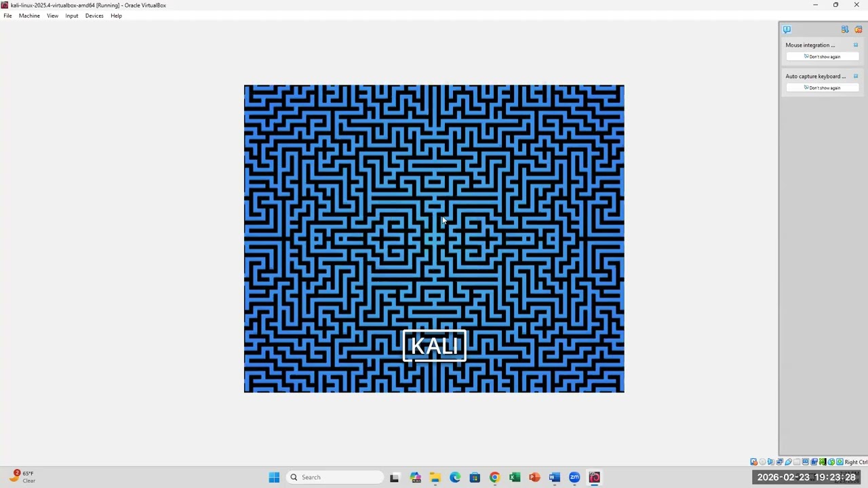Click the notification sort order icon
868x488 pixels.
pyautogui.click(x=845, y=29)
